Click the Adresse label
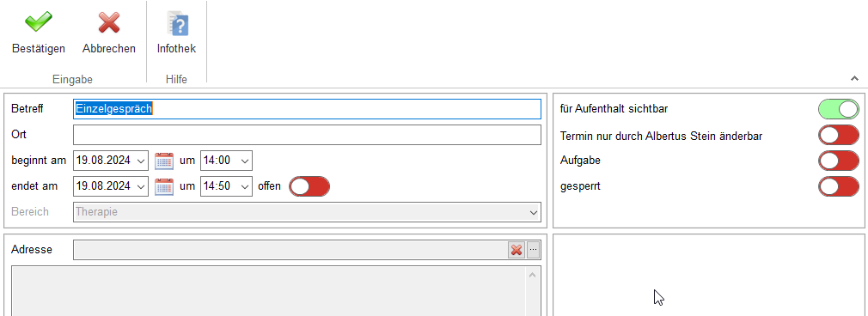Image resolution: width=868 pixels, height=316 pixels. pos(32,250)
